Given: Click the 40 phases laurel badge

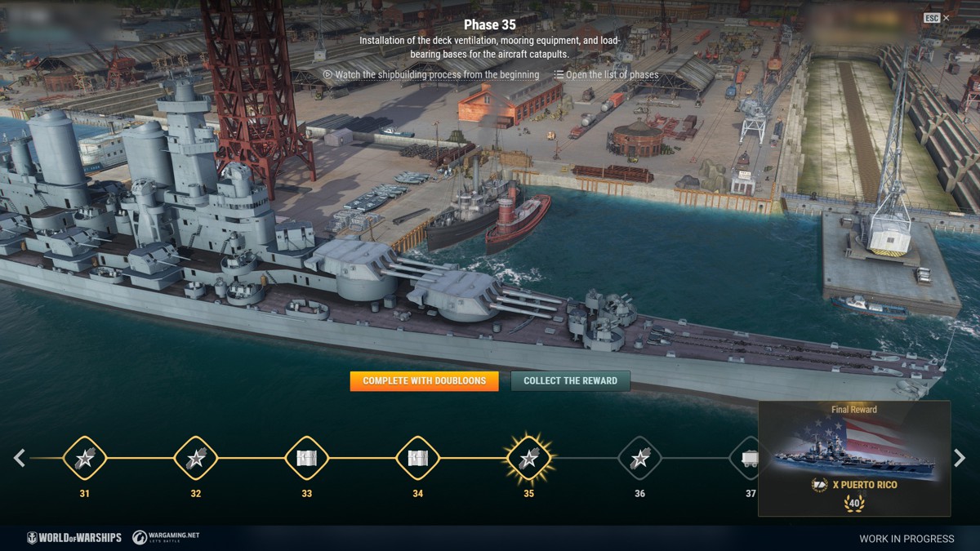Looking at the screenshot, I should [x=854, y=503].
